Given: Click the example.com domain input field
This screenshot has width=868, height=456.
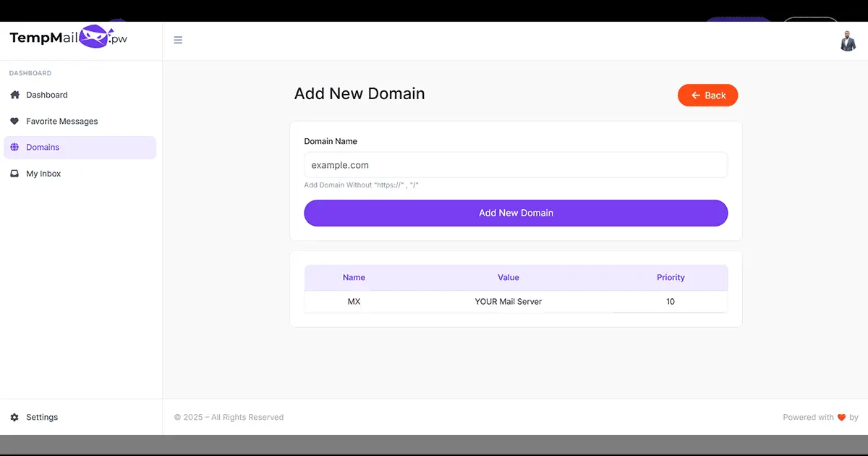Looking at the screenshot, I should click(x=516, y=165).
